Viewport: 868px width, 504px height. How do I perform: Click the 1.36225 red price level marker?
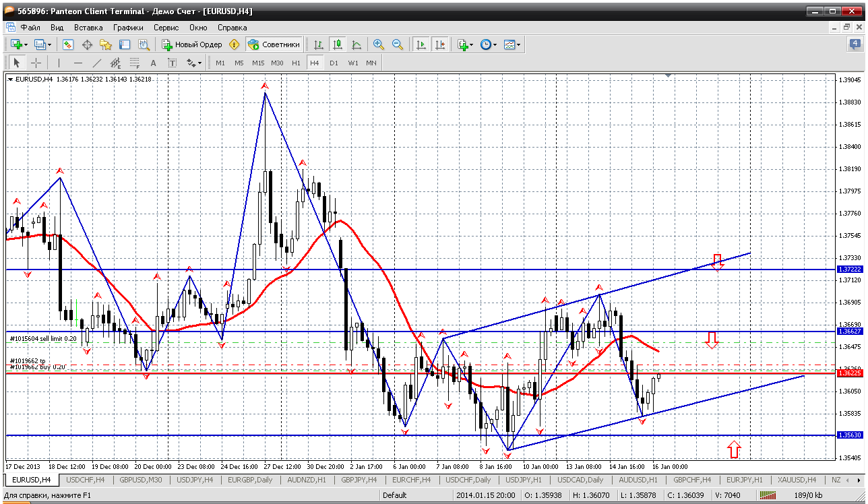point(849,373)
